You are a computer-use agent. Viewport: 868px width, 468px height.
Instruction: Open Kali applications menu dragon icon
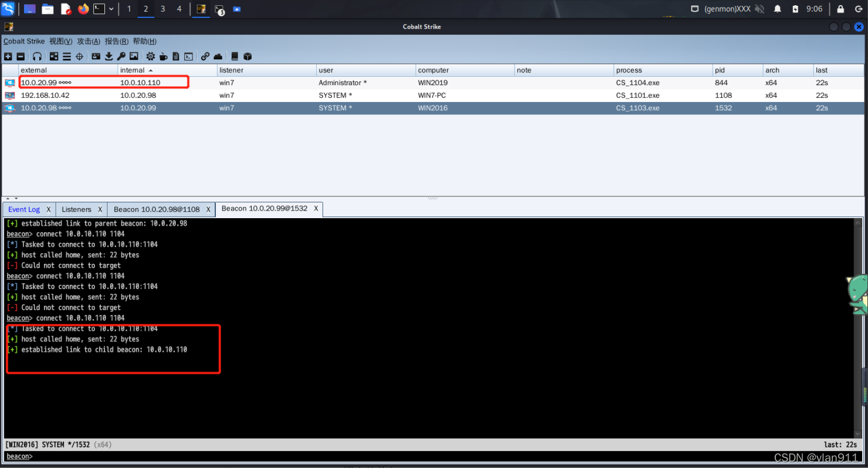[x=9, y=9]
